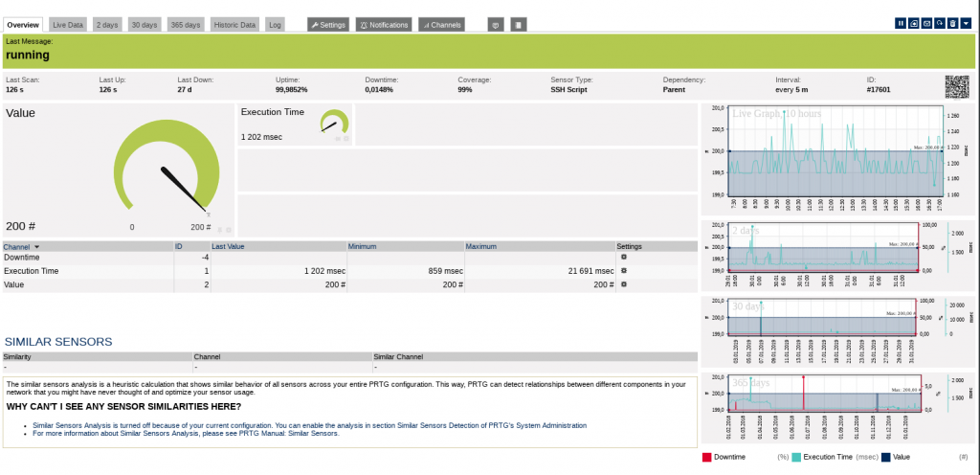The width and height of the screenshot is (980, 475).
Task: Click the Dependency value 'Parent'
Action: 674,89
